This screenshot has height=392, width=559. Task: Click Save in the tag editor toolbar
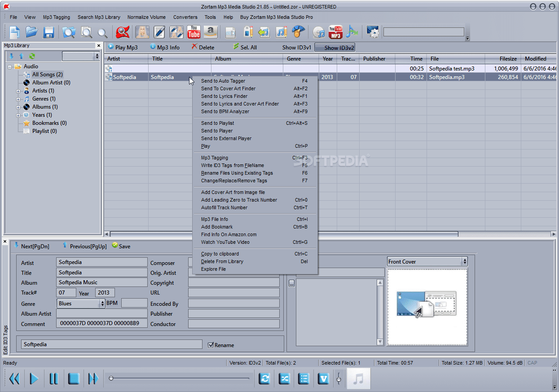(x=121, y=246)
